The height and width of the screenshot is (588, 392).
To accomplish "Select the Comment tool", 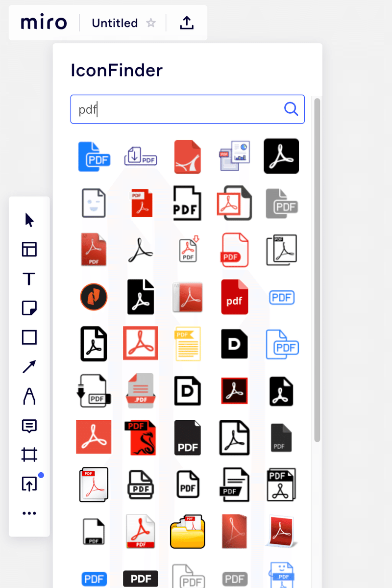I will click(x=29, y=426).
